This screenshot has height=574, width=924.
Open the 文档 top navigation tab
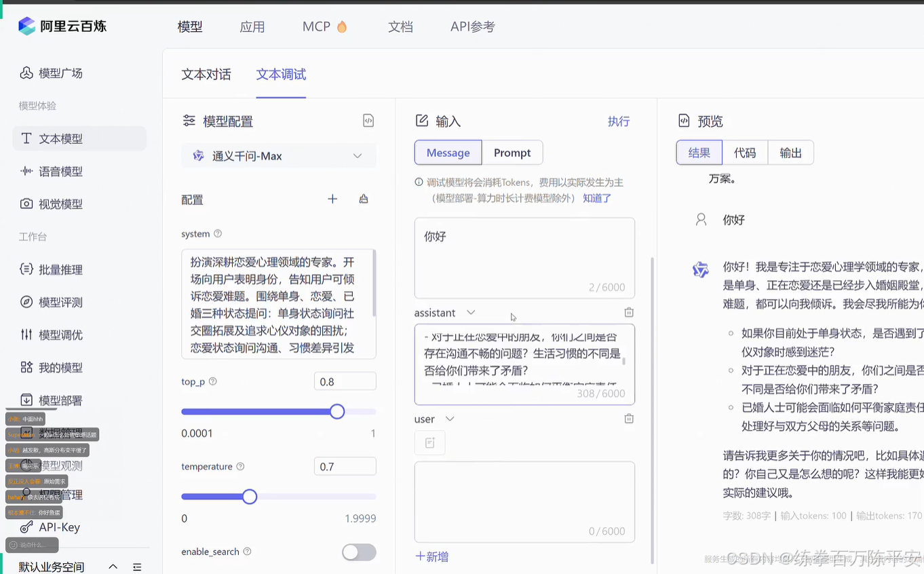(400, 27)
